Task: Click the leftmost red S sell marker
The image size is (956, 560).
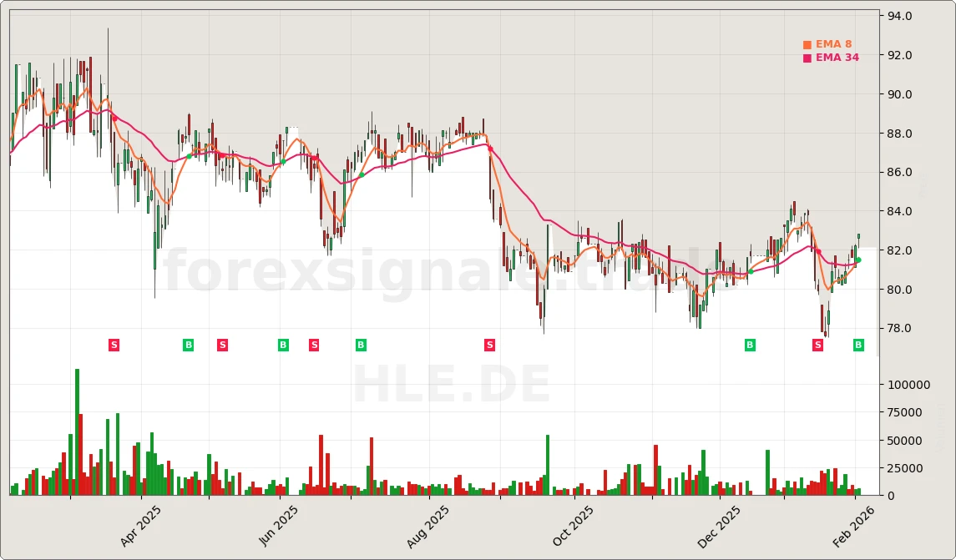Action: point(114,345)
